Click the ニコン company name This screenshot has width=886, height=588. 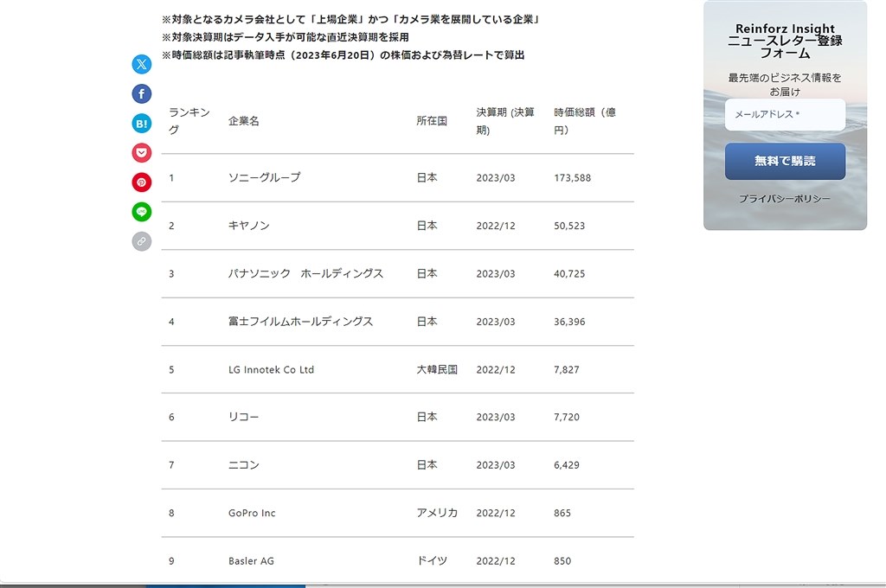click(243, 465)
